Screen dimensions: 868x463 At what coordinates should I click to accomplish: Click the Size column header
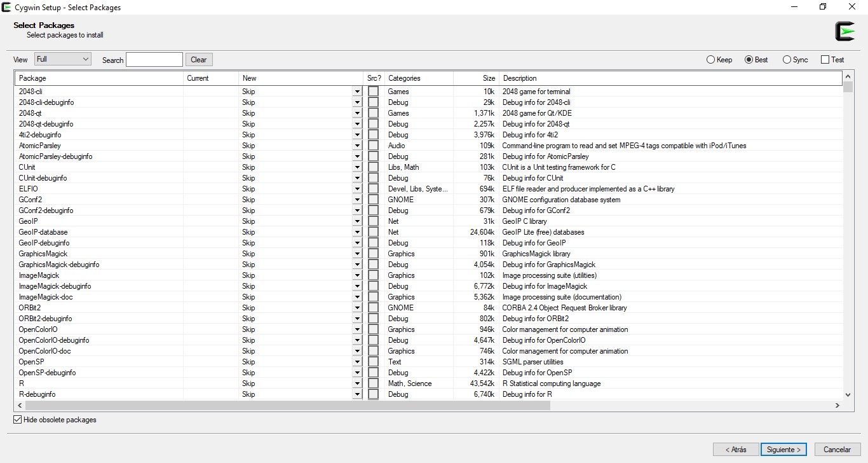[x=476, y=78]
